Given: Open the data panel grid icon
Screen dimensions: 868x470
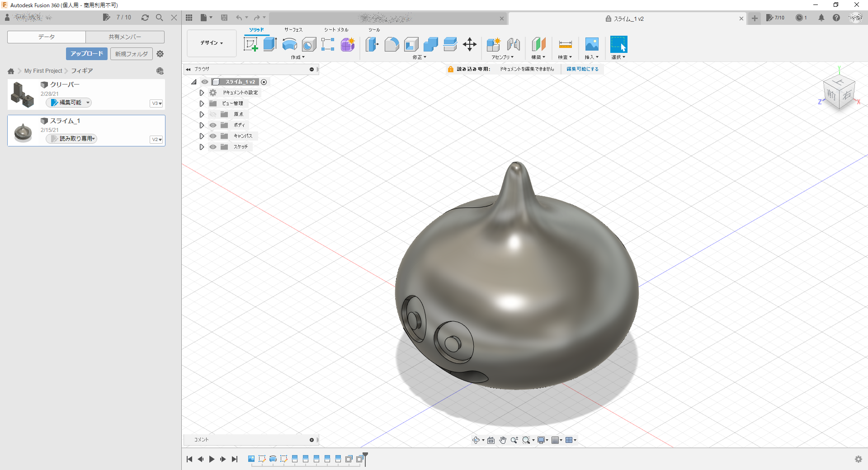Looking at the screenshot, I should (x=189, y=18).
